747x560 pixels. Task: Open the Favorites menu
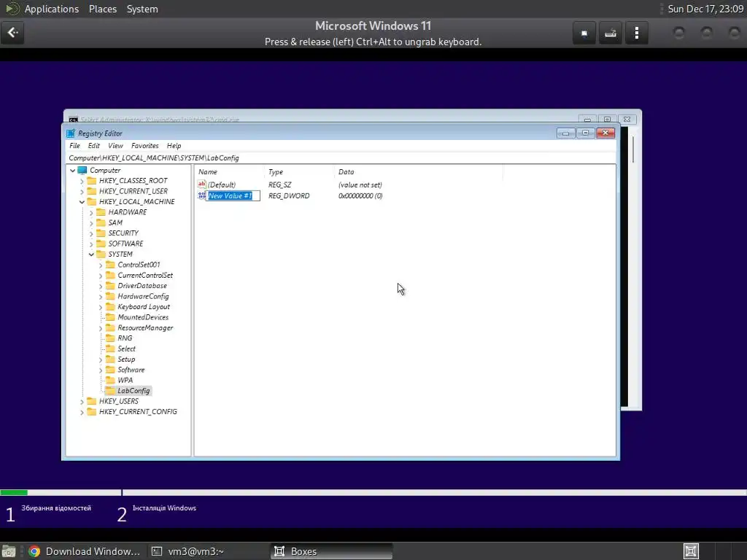pyautogui.click(x=145, y=146)
